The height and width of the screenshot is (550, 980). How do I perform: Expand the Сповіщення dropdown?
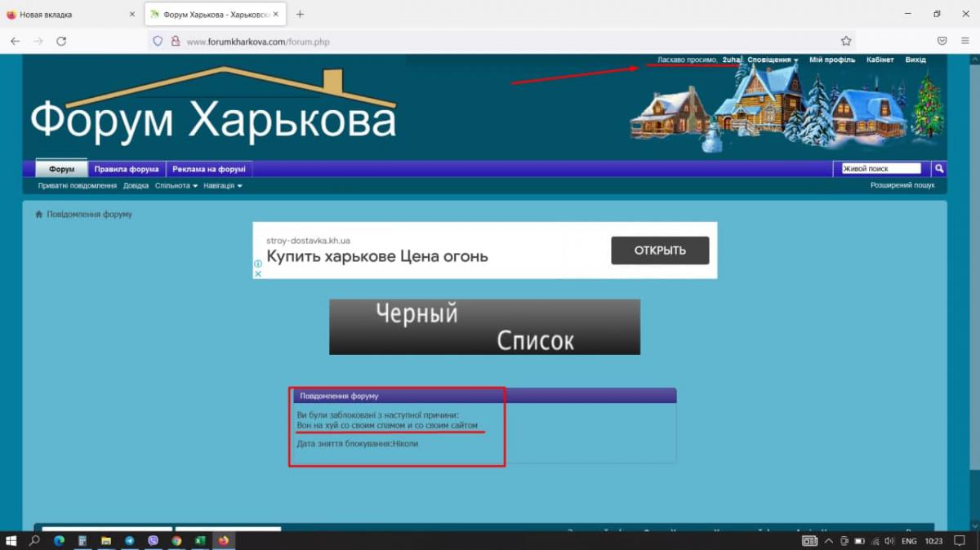(x=773, y=60)
